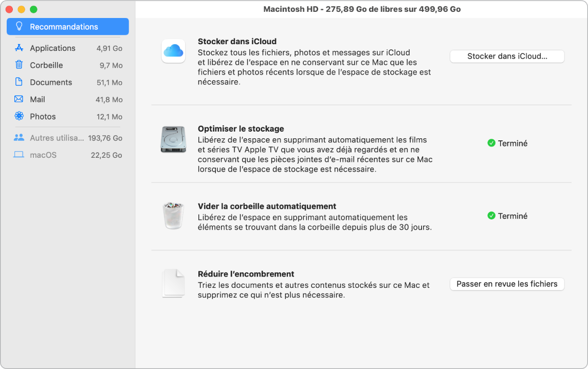Click Vider la corbeille automatiquement heading
Viewport: 588px width, 369px height.
267,206
